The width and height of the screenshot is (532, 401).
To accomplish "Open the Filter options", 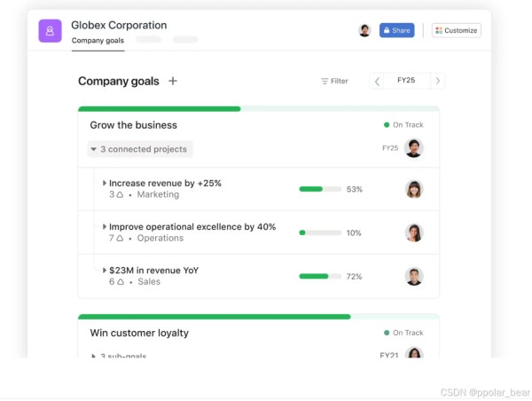I will pos(334,81).
